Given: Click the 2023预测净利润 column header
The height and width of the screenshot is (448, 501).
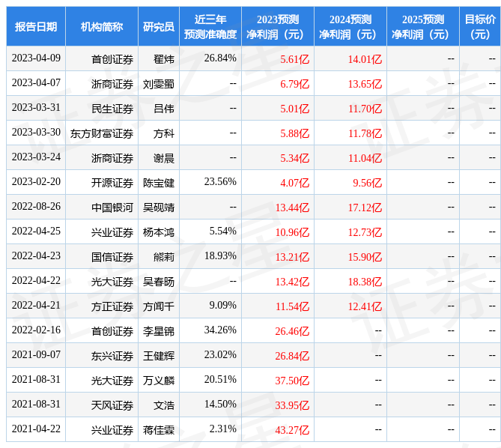Looking at the screenshot, I should point(278,26).
